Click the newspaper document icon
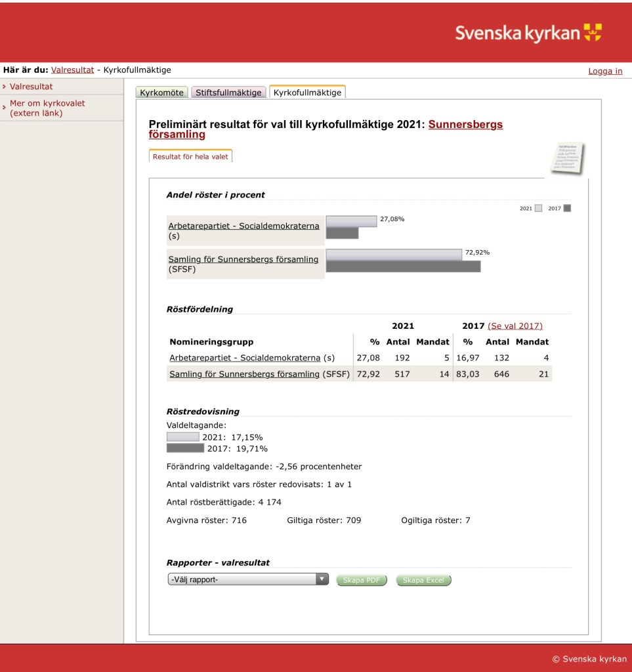The image size is (632, 672). 566,159
